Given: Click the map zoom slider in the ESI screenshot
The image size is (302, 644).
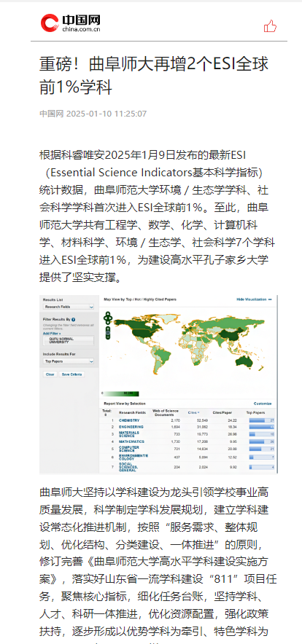Looking at the screenshot, I should [108, 333].
